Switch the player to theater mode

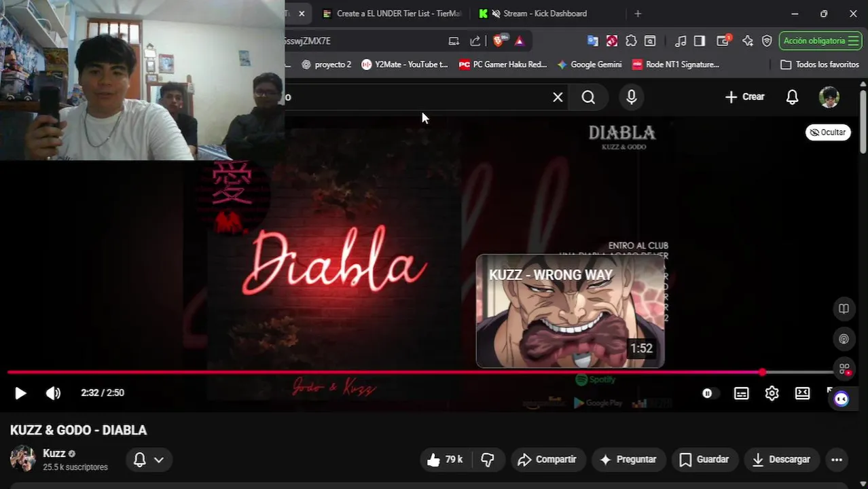[x=803, y=393]
